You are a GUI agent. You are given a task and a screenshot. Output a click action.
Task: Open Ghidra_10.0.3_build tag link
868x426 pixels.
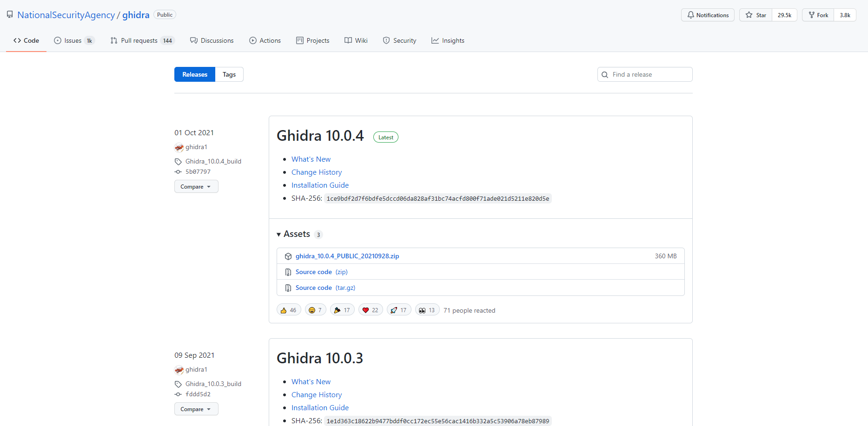tap(213, 384)
